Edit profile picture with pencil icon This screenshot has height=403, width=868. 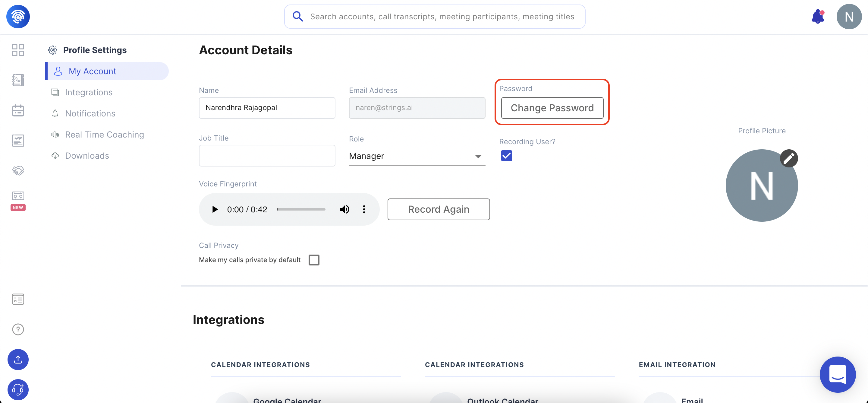[789, 158]
